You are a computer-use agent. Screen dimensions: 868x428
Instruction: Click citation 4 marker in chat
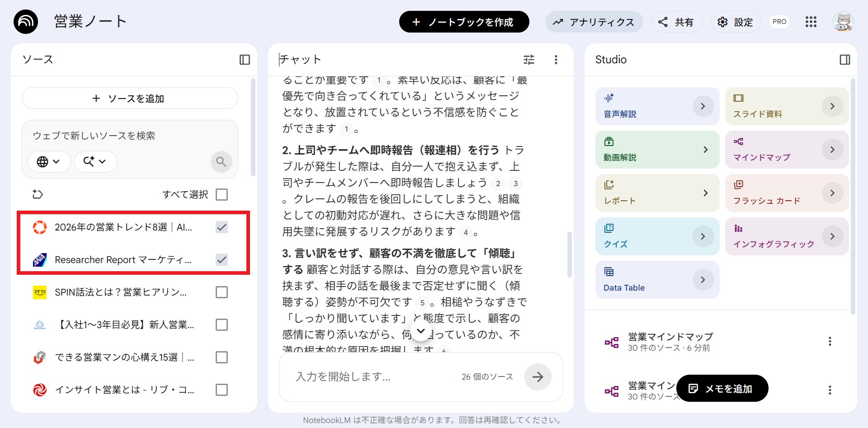tap(466, 232)
